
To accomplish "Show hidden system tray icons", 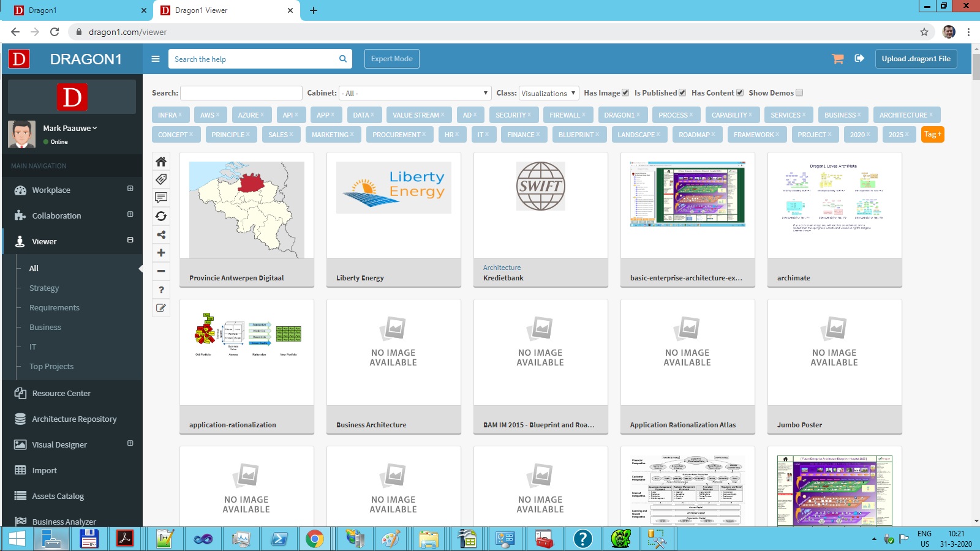I will [x=874, y=539].
